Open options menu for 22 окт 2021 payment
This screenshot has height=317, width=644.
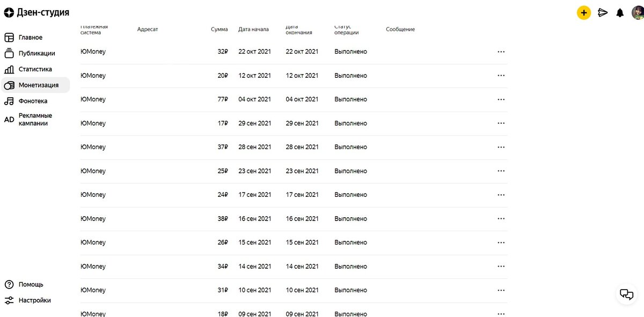pyautogui.click(x=501, y=52)
